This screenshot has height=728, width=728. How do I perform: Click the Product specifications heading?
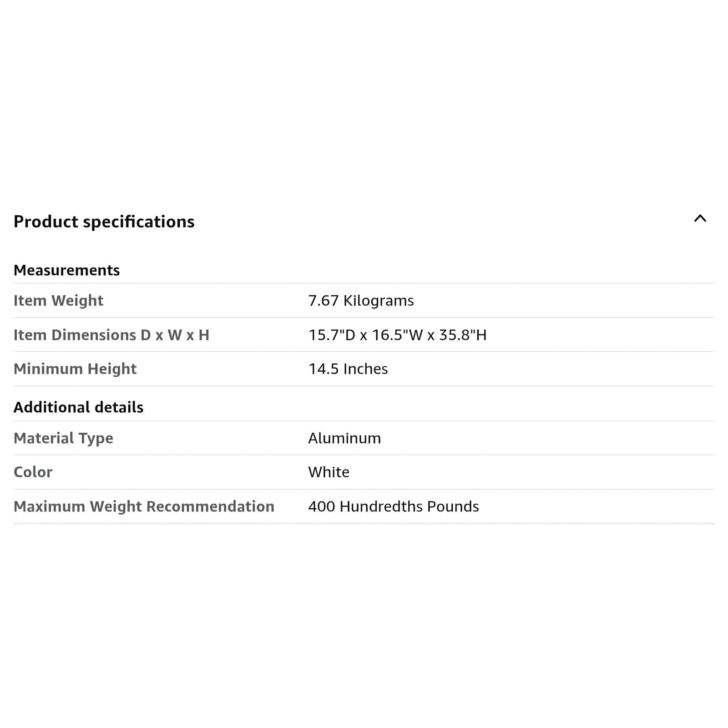[104, 222]
